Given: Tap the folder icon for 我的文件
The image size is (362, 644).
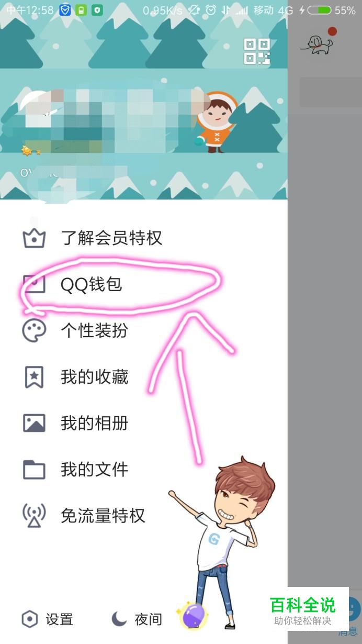Looking at the screenshot, I should [34, 470].
